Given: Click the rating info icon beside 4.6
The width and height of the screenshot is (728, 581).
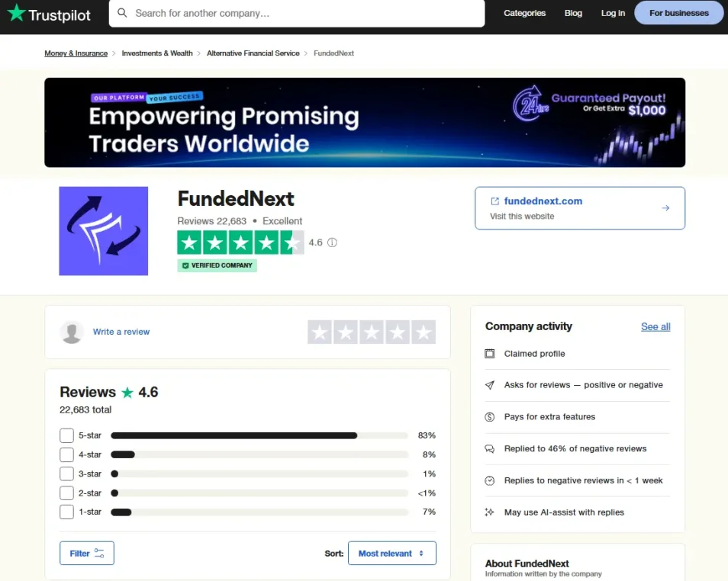Looking at the screenshot, I should 332,242.
